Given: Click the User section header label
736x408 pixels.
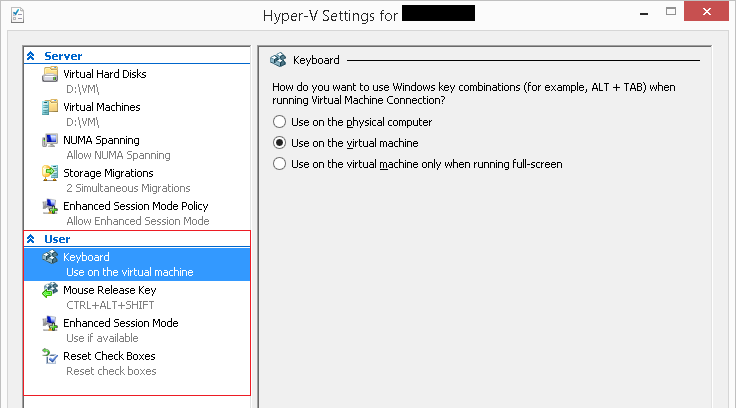Looking at the screenshot, I should click(57, 239).
